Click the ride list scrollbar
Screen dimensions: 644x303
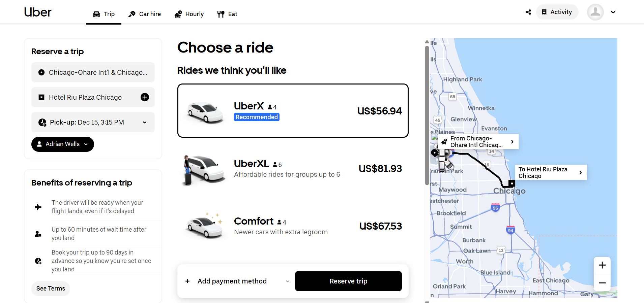[x=427, y=114]
